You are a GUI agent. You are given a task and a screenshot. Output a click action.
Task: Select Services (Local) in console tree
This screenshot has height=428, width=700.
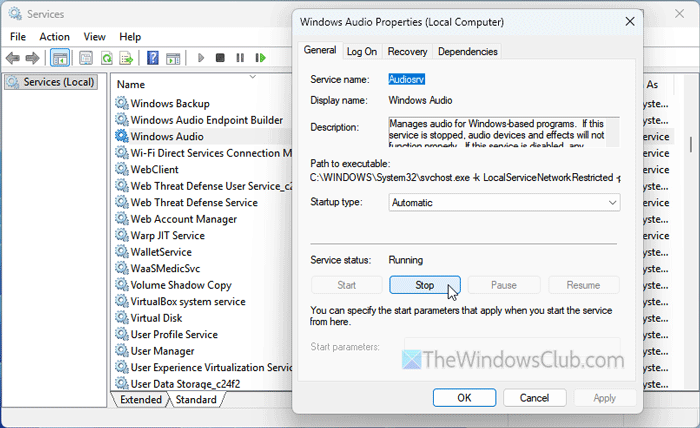[x=51, y=82]
